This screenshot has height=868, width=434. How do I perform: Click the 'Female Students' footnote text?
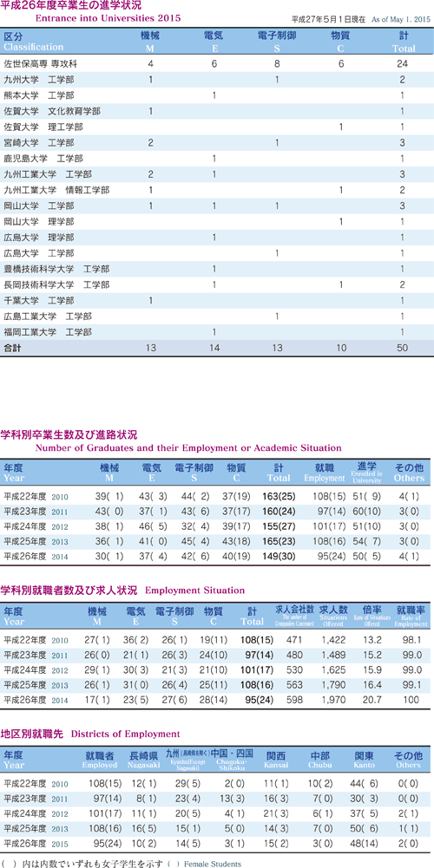pyautogui.click(x=213, y=864)
